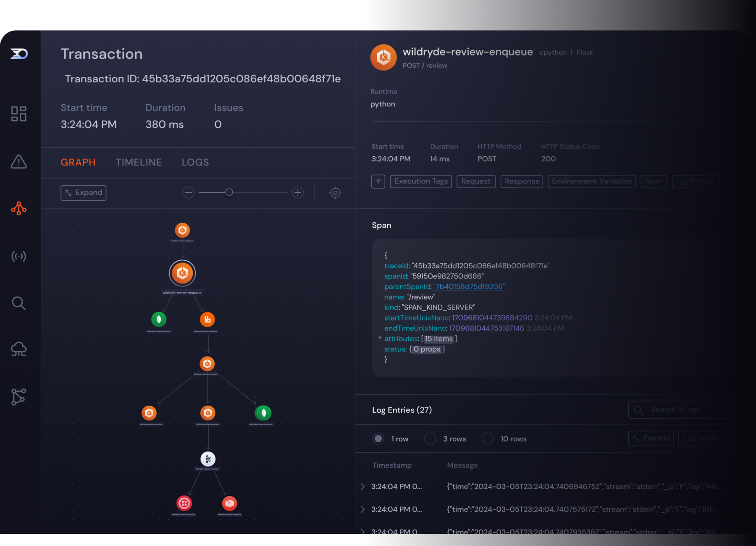Select the 10 rows radio option

pos(487,438)
